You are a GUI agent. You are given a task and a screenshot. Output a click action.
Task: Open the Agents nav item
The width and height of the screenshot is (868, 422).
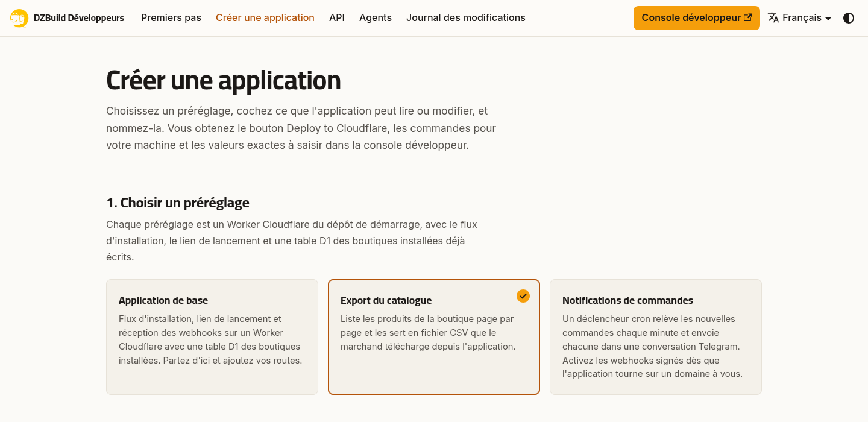pos(376,18)
